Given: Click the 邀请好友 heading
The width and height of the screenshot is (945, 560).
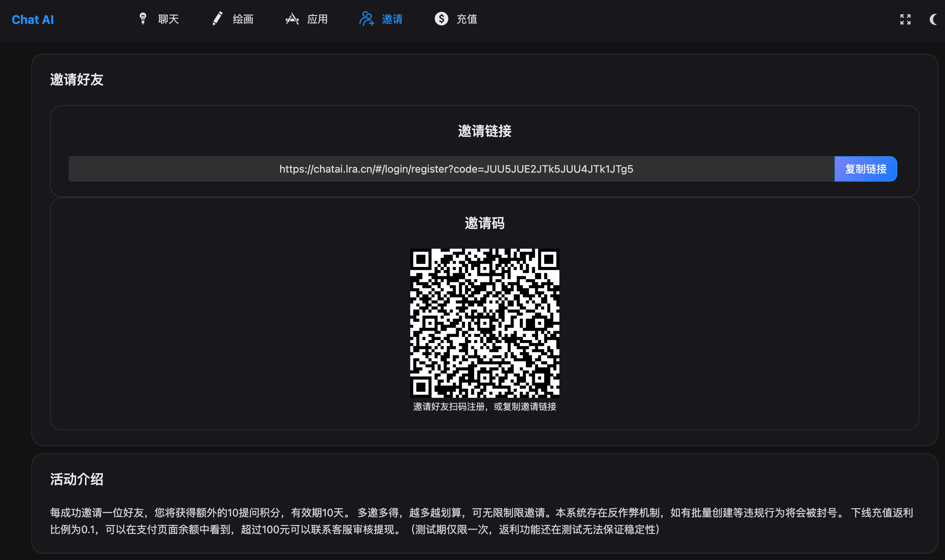Looking at the screenshot, I should coord(76,80).
